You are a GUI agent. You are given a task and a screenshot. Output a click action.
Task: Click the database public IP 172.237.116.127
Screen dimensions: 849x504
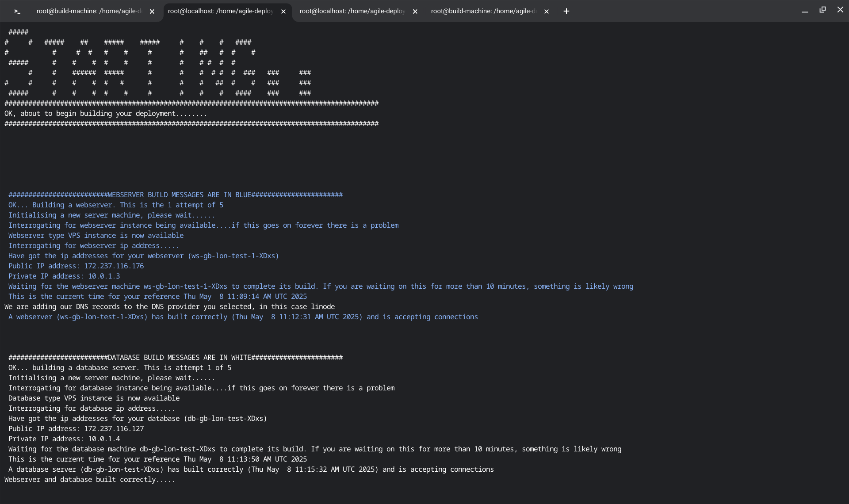point(114,429)
